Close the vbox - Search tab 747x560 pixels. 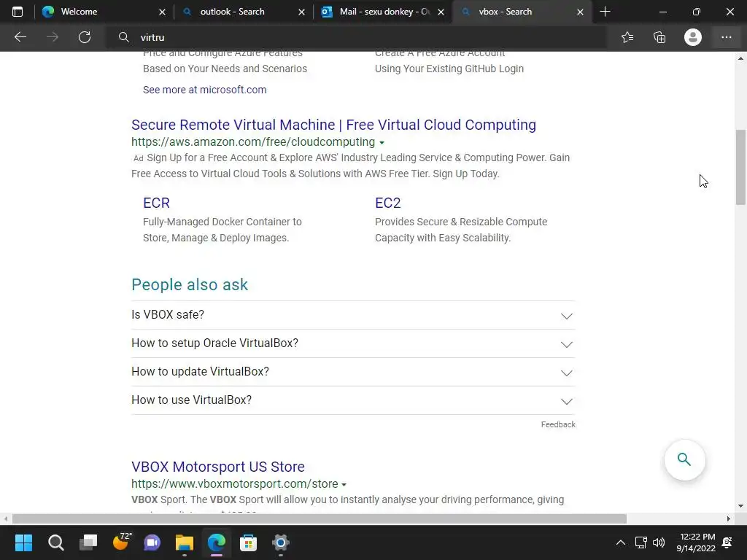tap(580, 12)
